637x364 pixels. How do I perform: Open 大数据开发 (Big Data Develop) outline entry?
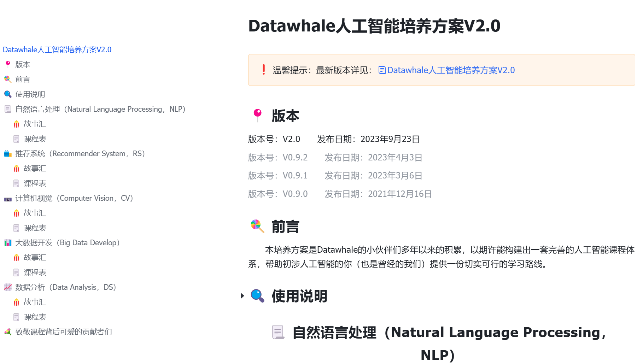click(x=68, y=243)
